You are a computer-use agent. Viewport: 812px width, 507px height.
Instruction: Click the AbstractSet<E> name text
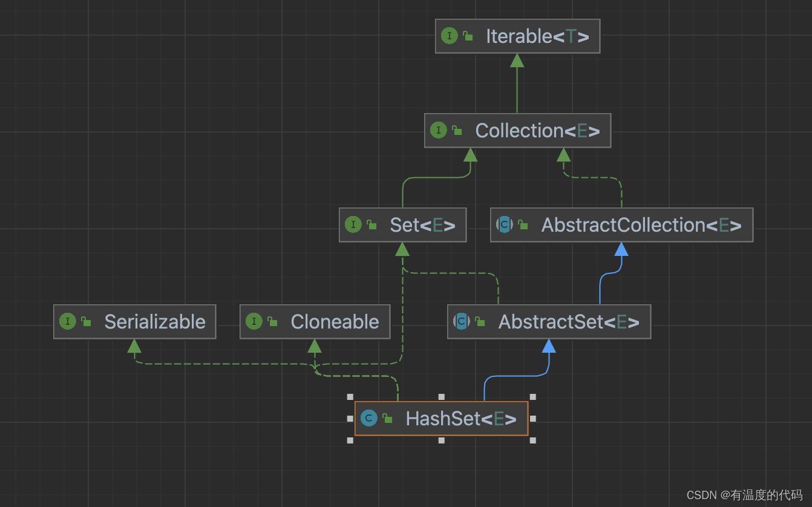click(x=569, y=322)
